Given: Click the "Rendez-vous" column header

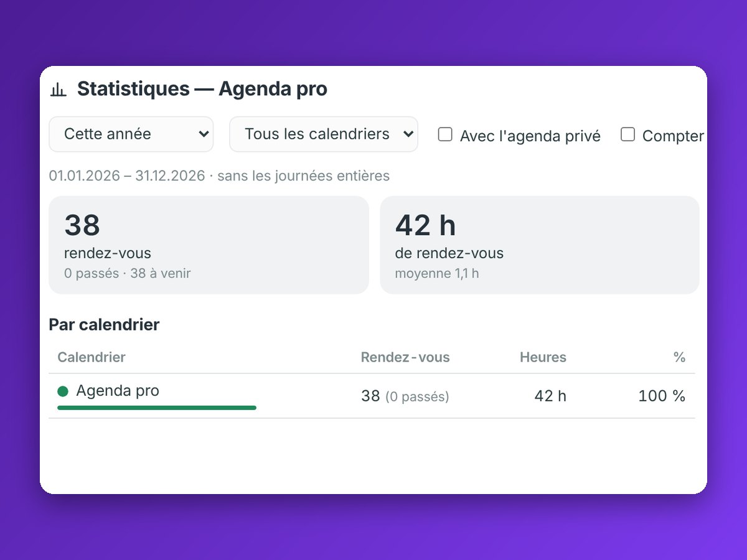Looking at the screenshot, I should 405,357.
